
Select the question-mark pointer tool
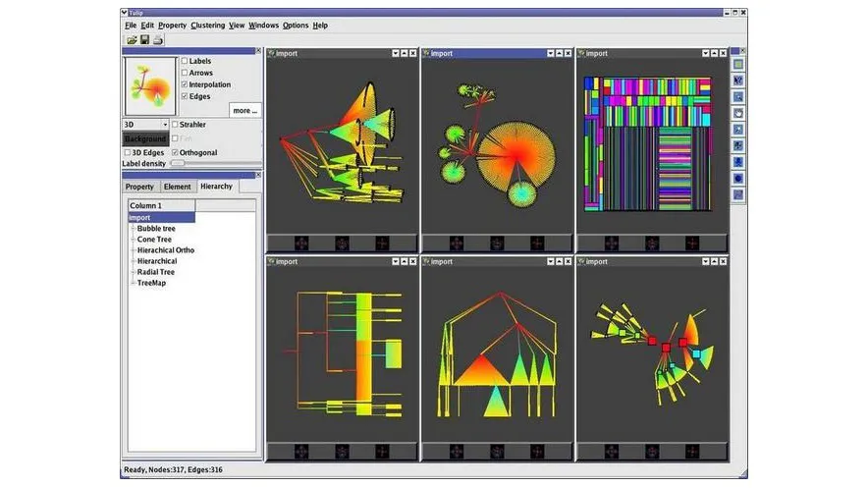click(x=738, y=81)
